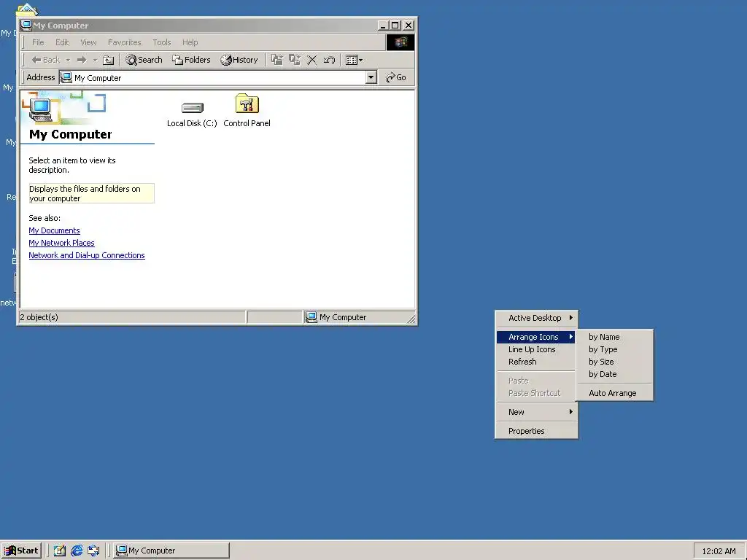Click the large My Computer header graphic

pyautogui.click(x=64, y=109)
